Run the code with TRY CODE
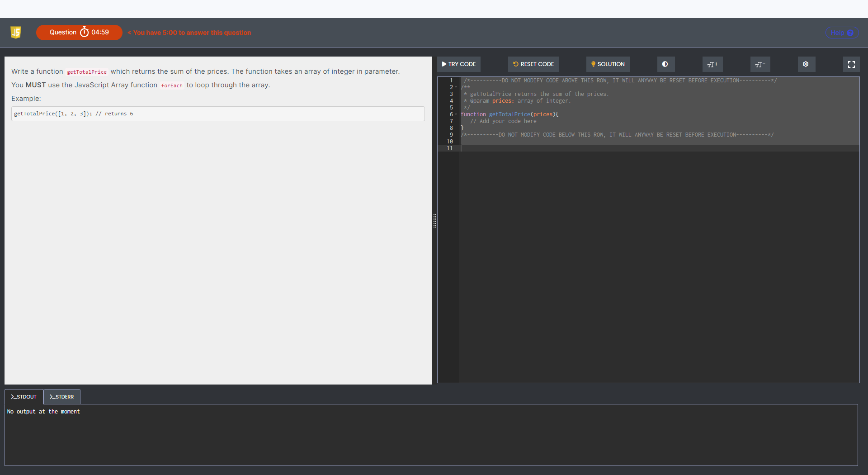The image size is (868, 475). 459,64
